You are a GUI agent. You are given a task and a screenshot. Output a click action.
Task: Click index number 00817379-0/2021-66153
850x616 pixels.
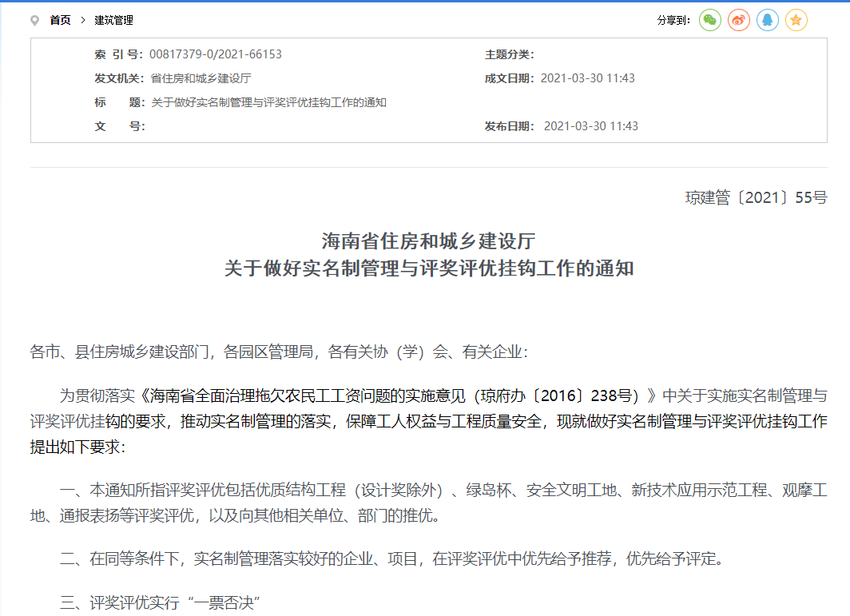[x=216, y=54]
